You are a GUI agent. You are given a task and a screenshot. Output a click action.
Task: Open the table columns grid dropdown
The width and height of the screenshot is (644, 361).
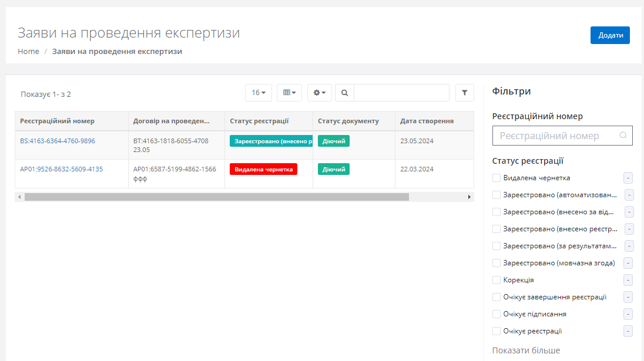click(289, 93)
